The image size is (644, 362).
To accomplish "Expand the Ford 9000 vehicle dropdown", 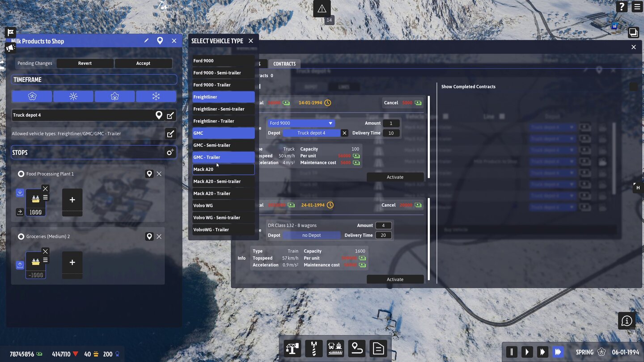I will (x=301, y=123).
